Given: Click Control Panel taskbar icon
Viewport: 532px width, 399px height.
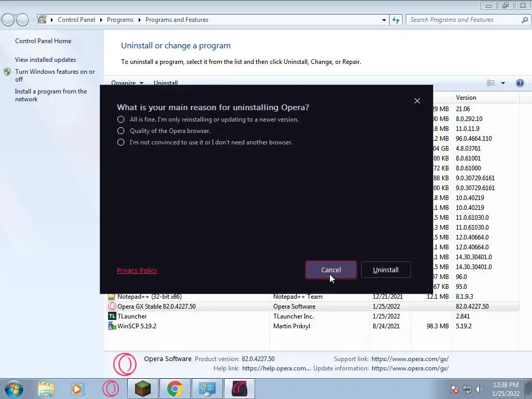Looking at the screenshot, I should coord(207,389).
